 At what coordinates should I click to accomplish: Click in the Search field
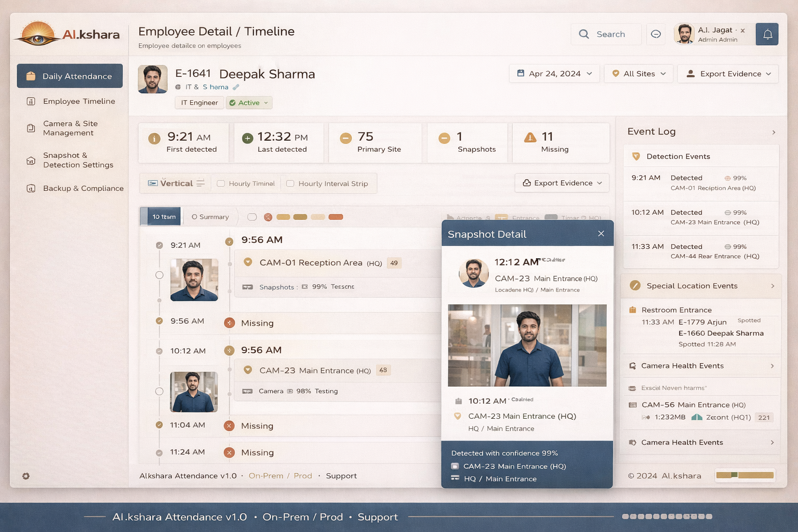click(606, 34)
